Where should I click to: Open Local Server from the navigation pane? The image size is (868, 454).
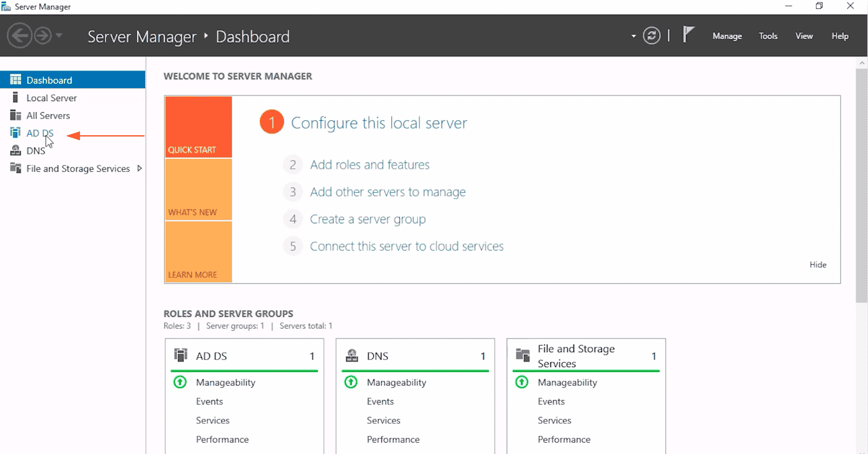[50, 97]
